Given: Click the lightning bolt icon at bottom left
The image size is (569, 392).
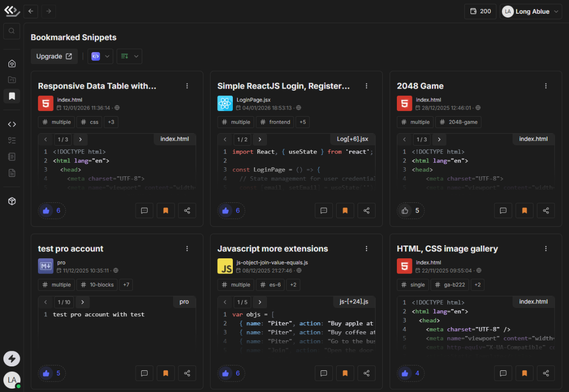Looking at the screenshot, I should [x=12, y=359].
